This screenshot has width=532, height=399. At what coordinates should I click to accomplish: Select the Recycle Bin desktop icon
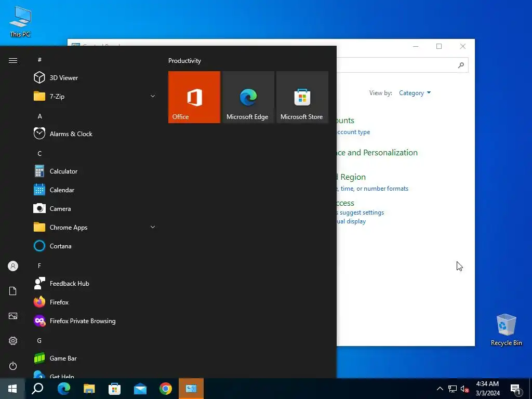click(x=506, y=330)
